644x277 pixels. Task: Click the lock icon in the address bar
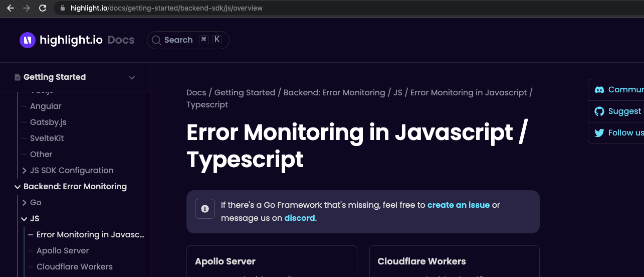[x=63, y=8]
